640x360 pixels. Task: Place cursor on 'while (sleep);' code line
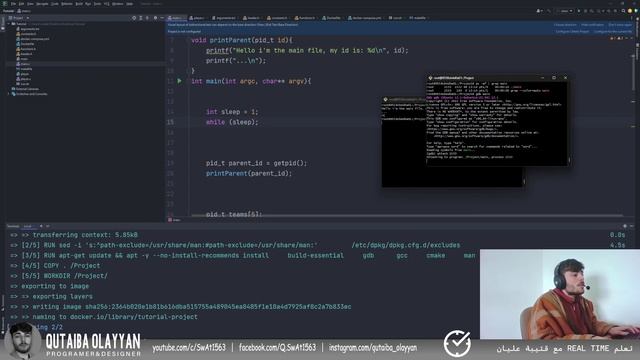pyautogui.click(x=232, y=122)
